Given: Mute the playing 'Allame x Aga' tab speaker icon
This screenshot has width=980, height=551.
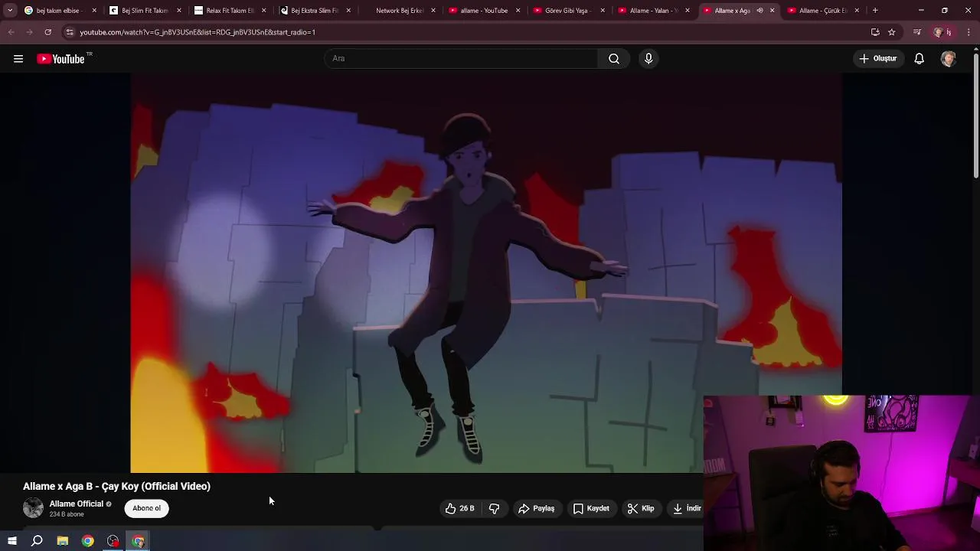Looking at the screenshot, I should 759,11.
